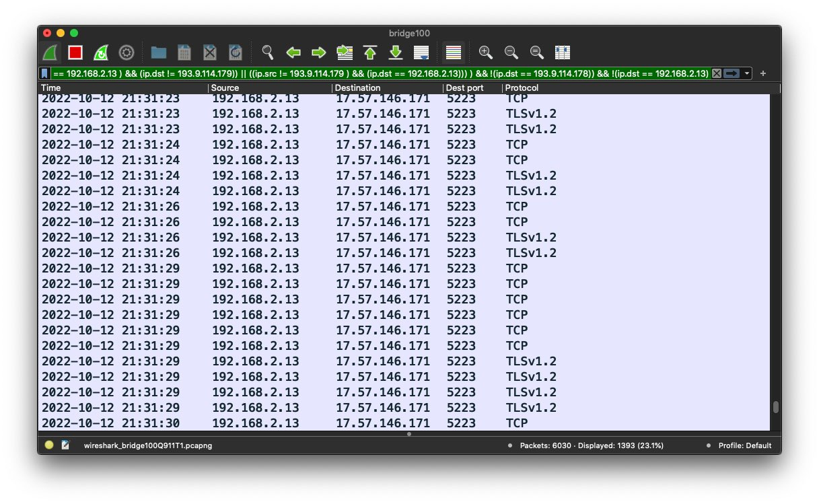The width and height of the screenshot is (819, 504).
Task: Start capture with the shark fin icon
Action: [49, 52]
